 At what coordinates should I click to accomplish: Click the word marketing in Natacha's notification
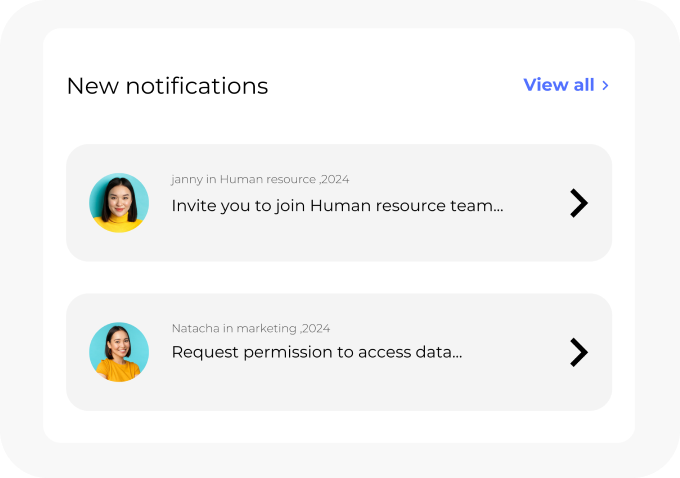(266, 328)
